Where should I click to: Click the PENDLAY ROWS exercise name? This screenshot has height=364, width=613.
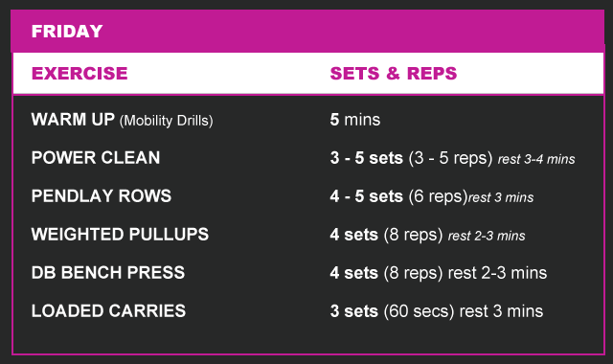click(x=102, y=195)
